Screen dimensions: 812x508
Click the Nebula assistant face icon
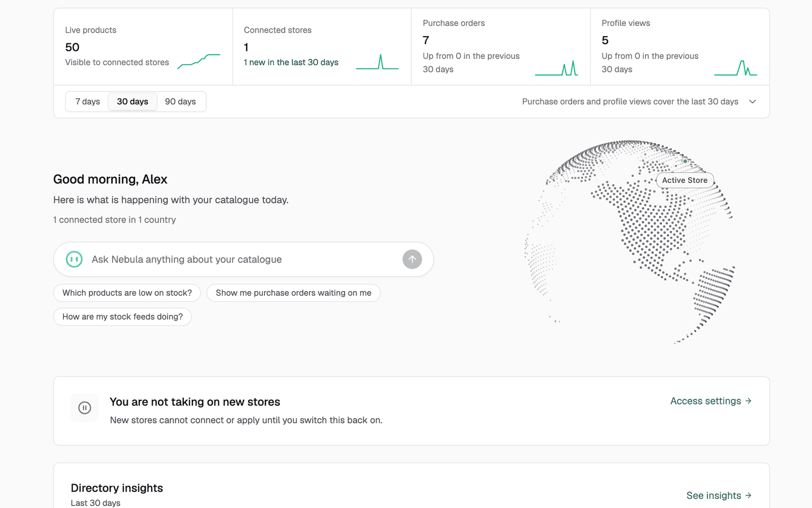(74, 259)
